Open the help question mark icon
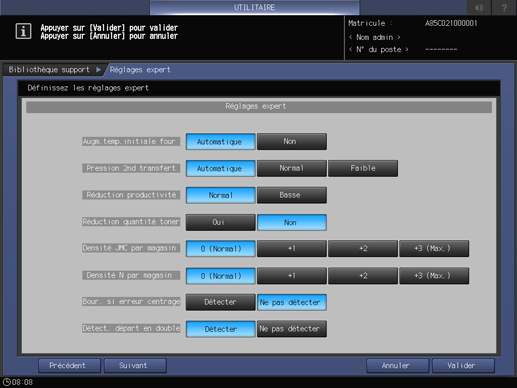The image size is (517, 388). (504, 7)
